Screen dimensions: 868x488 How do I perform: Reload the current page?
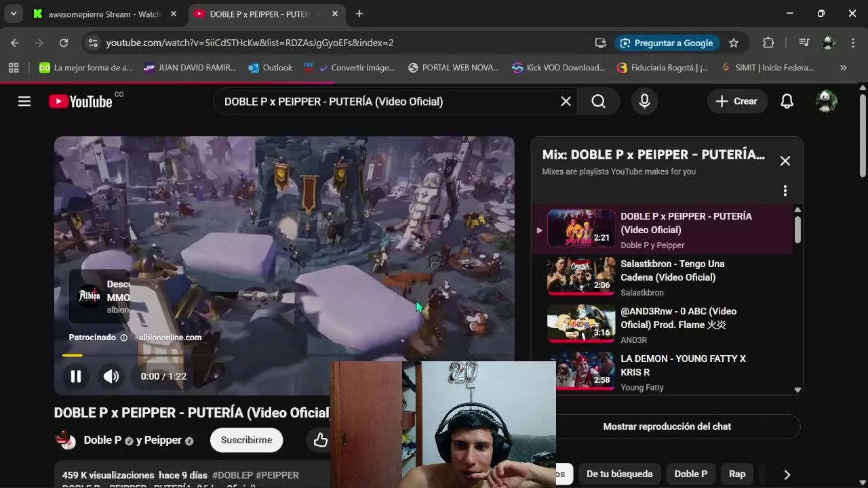63,43
